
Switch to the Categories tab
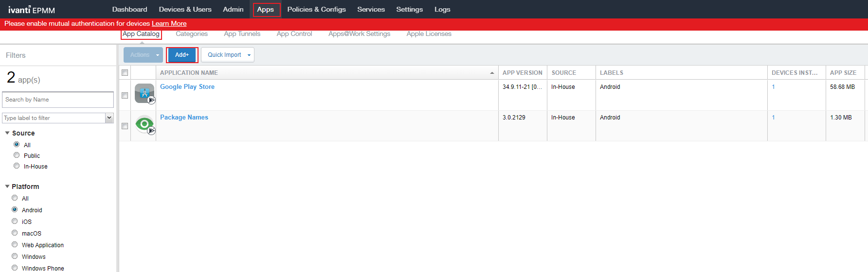pyautogui.click(x=192, y=34)
